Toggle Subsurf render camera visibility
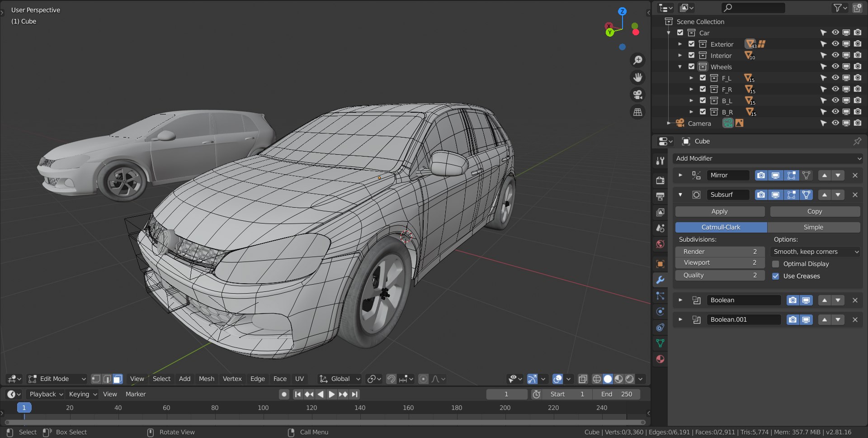 [761, 195]
